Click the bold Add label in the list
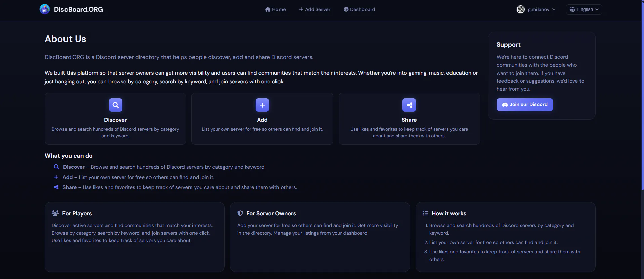 pyautogui.click(x=68, y=177)
